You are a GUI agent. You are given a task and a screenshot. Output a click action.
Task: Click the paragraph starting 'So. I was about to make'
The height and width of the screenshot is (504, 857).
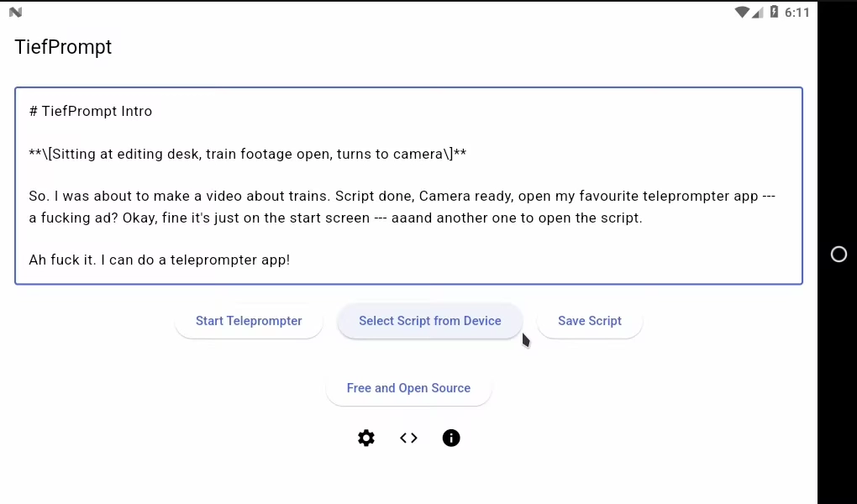402,207
